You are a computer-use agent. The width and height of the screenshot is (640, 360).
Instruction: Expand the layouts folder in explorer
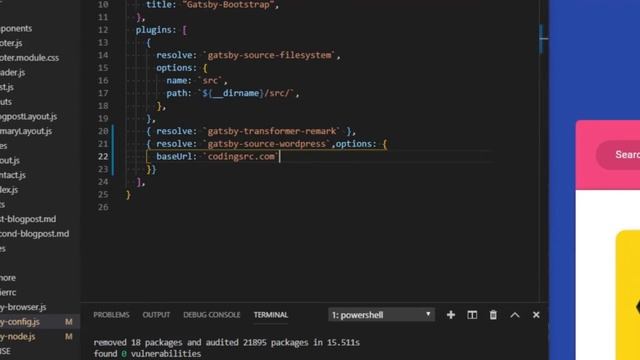coord(6,102)
